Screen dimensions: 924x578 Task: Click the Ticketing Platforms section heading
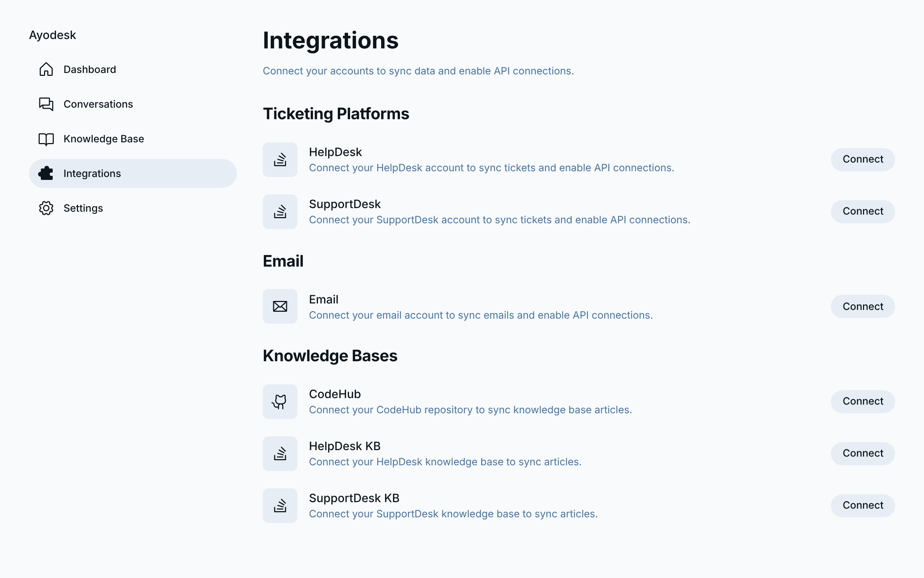click(x=336, y=114)
